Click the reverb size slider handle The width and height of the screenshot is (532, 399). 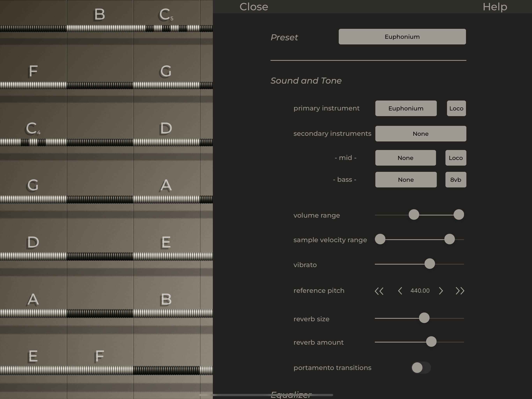pos(424,318)
